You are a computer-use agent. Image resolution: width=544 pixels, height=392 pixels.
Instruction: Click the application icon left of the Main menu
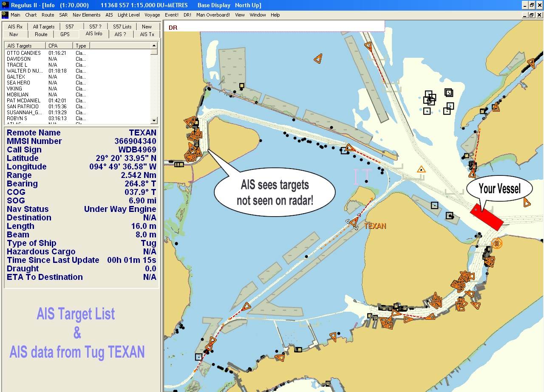tap(5, 14)
